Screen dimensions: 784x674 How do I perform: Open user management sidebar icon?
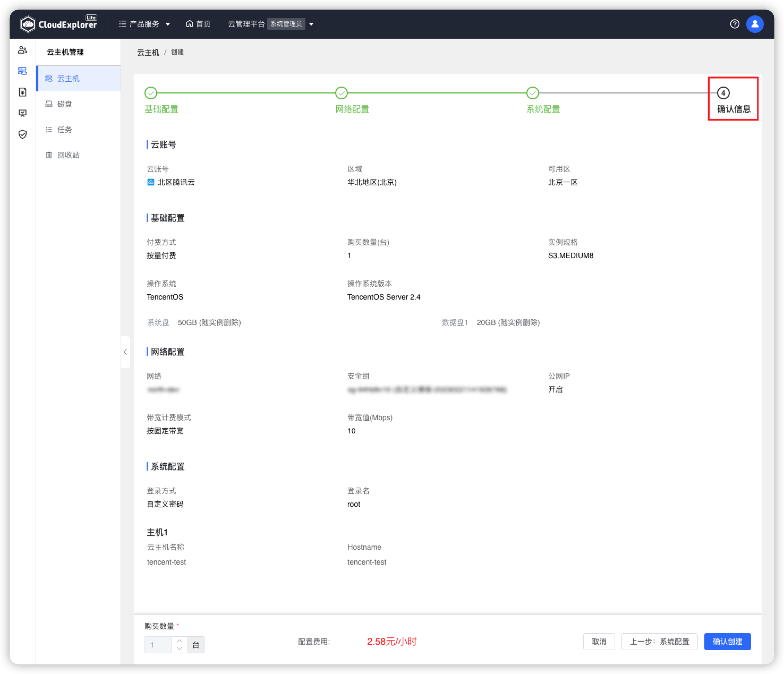(x=23, y=50)
